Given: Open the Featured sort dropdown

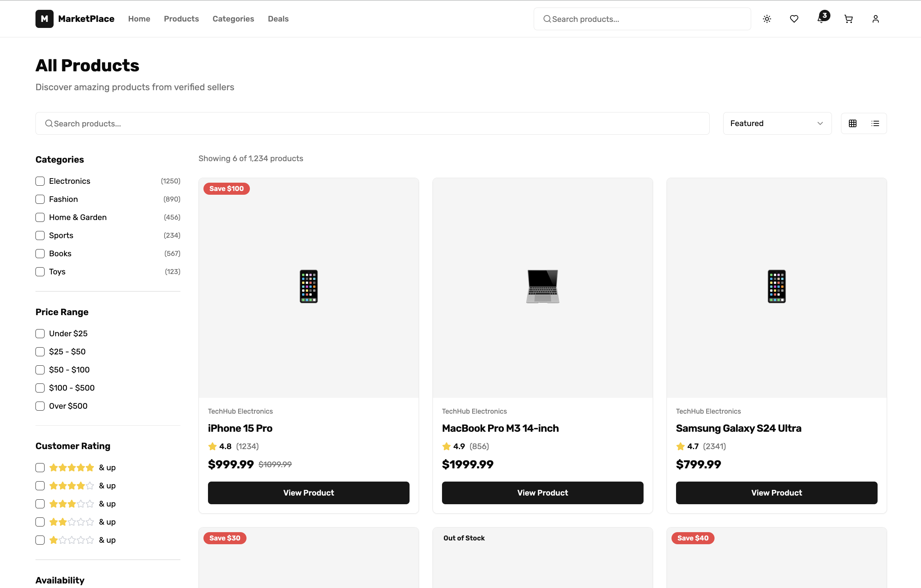Looking at the screenshot, I should [x=777, y=123].
